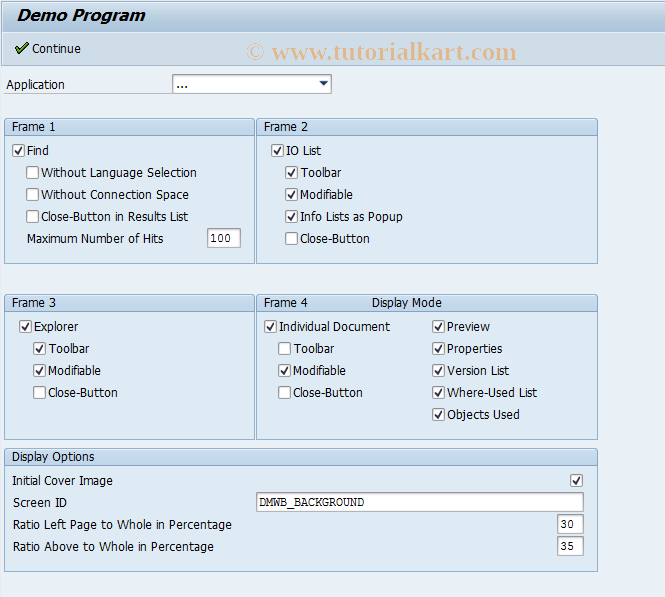Open the Application dropdown list
The height and width of the screenshot is (597, 665).
tap(324, 84)
